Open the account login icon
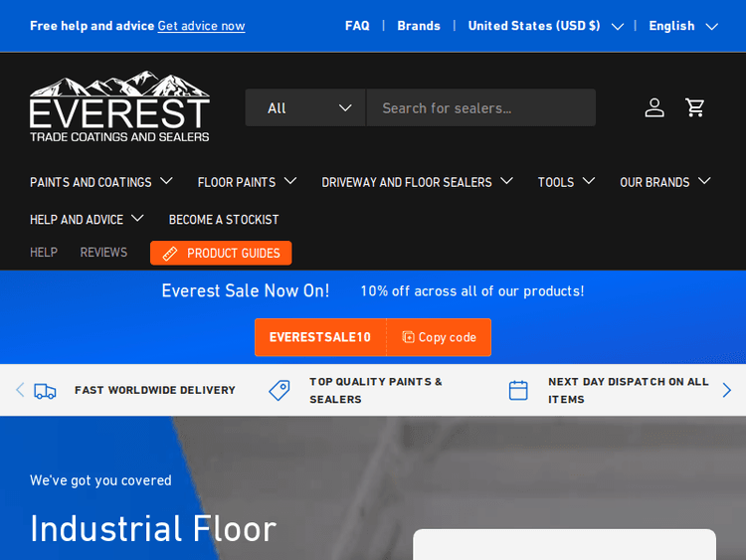 (654, 107)
